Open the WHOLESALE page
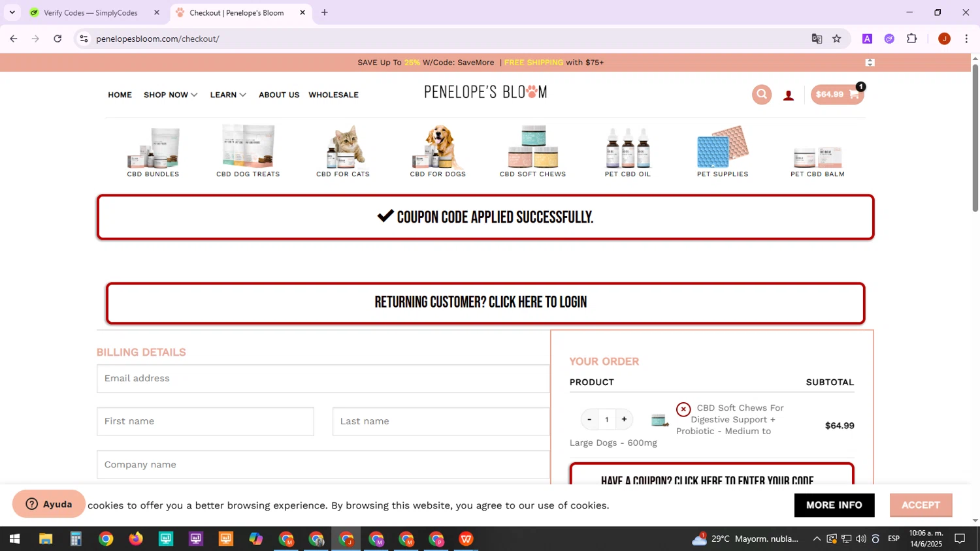The width and height of the screenshot is (980, 551). [334, 95]
